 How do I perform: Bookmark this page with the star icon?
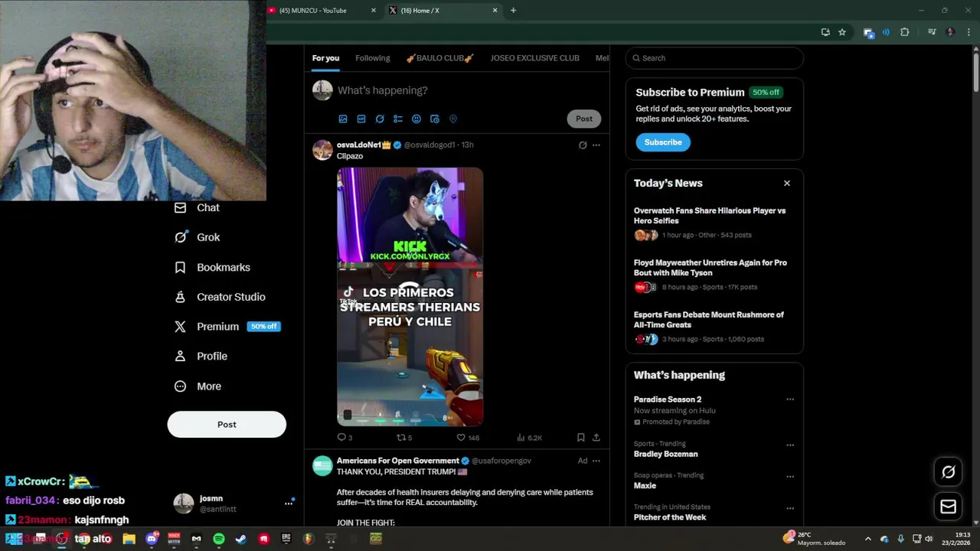(842, 32)
